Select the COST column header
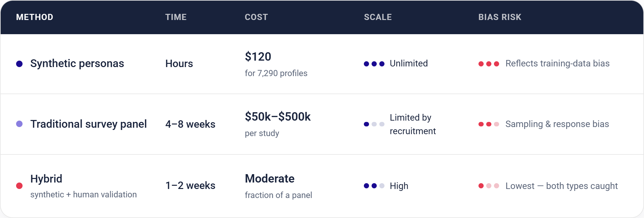 pos(256,17)
